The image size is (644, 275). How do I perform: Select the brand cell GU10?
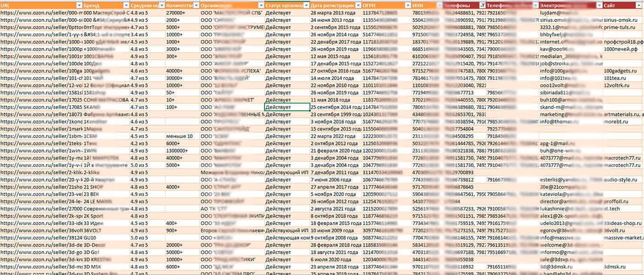click(x=106, y=237)
